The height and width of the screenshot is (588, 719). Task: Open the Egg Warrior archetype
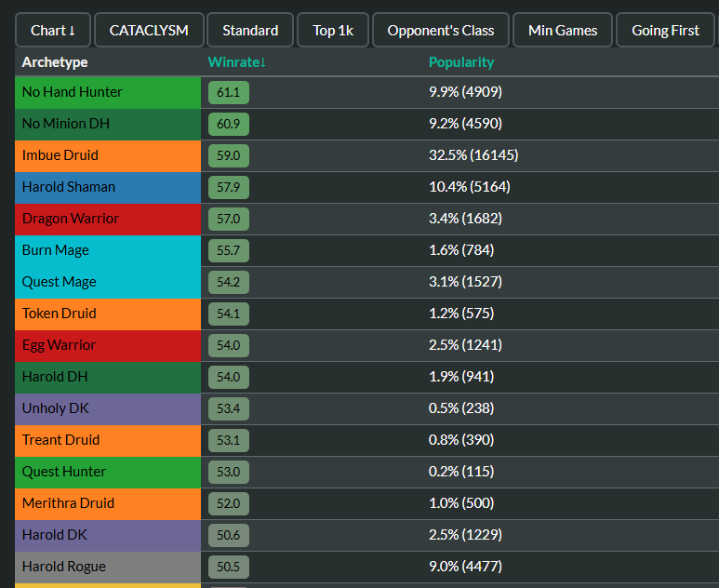[x=108, y=346]
